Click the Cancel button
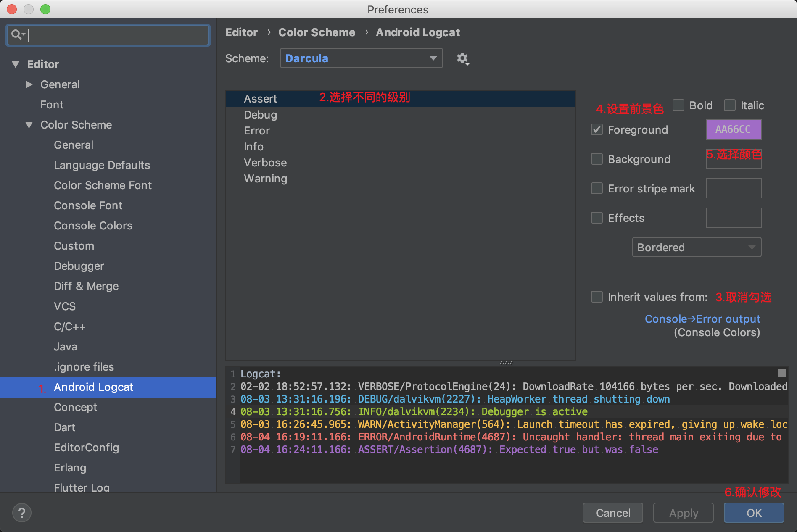The height and width of the screenshot is (532, 797). [613, 513]
